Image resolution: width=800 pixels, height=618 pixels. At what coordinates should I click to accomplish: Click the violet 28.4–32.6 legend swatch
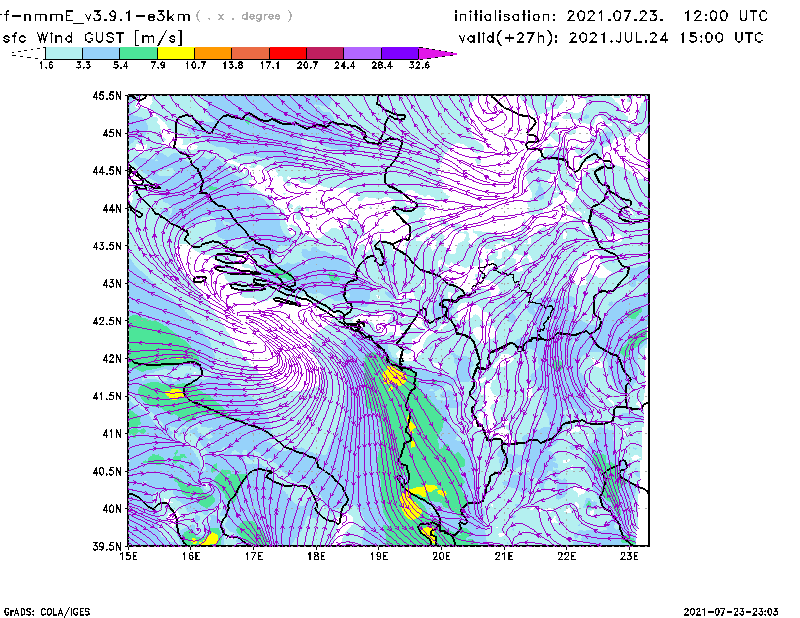click(x=400, y=53)
